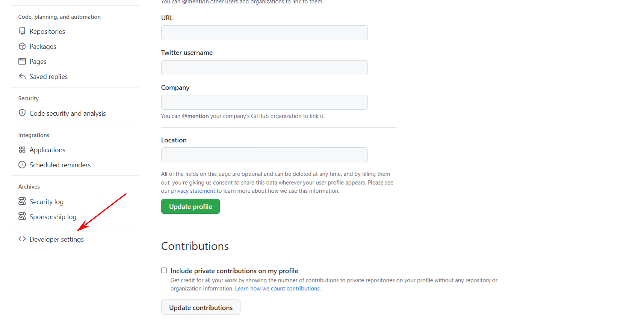Click the Saved replies reply arrow icon

22,76
